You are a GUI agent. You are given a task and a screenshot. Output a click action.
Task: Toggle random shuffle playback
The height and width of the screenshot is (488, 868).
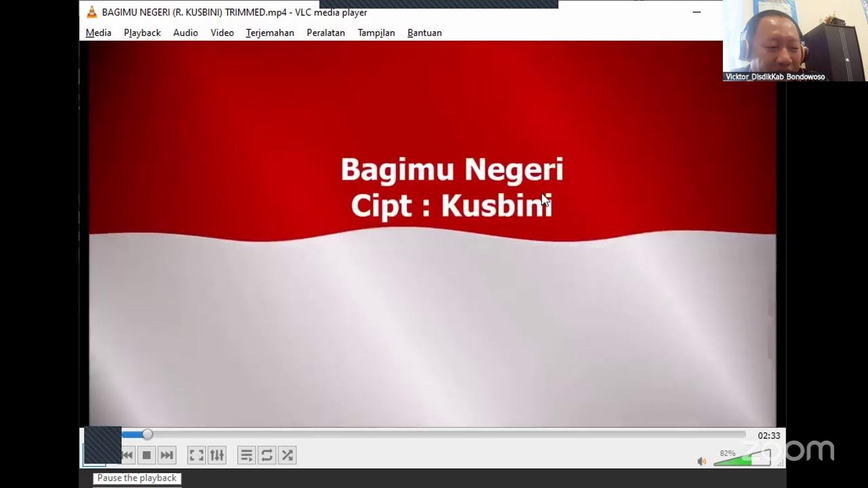click(x=288, y=455)
